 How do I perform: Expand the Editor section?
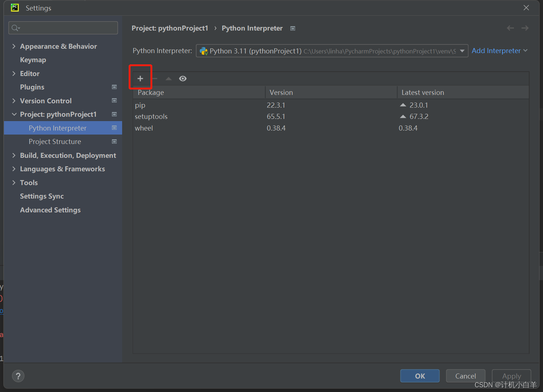(x=14, y=73)
